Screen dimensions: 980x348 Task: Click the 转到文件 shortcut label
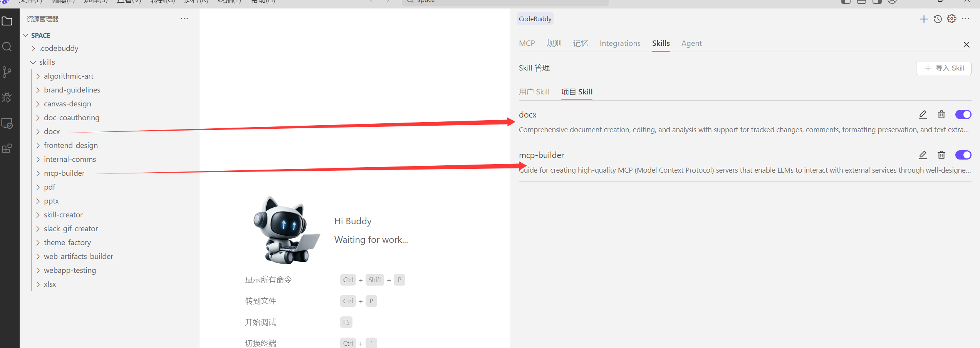pyautogui.click(x=261, y=301)
